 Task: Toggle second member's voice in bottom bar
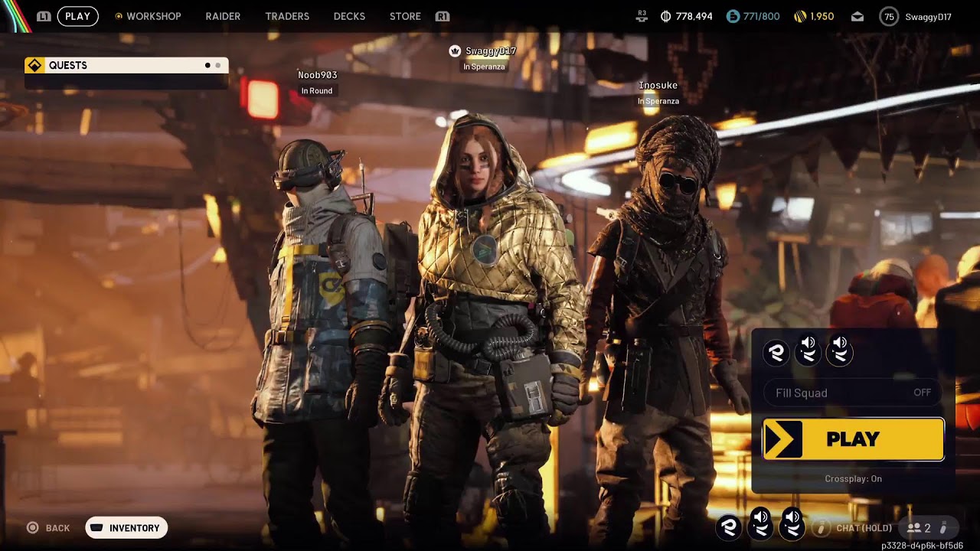pyautogui.click(x=760, y=524)
